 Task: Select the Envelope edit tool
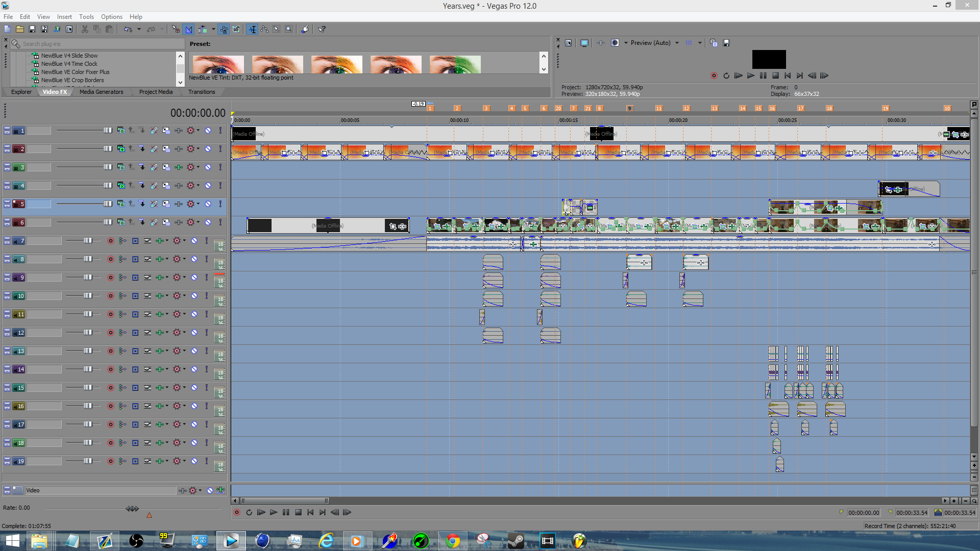[264, 29]
